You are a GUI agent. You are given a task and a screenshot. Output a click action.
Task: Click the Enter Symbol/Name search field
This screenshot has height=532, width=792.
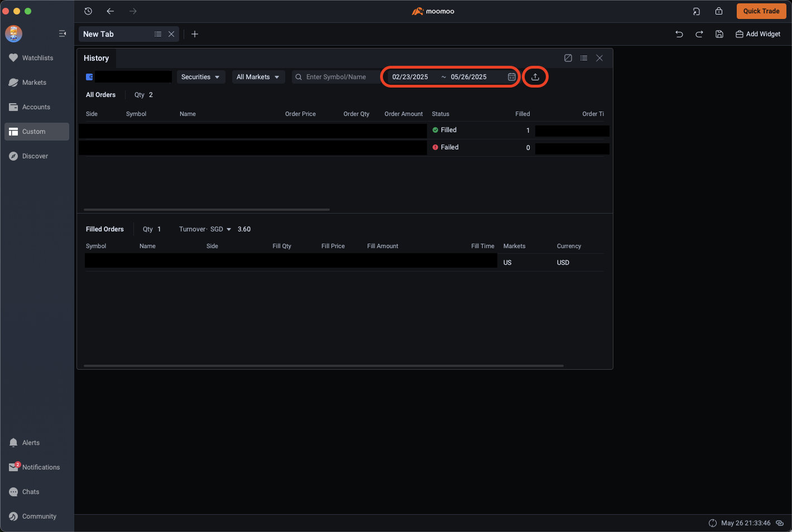336,77
